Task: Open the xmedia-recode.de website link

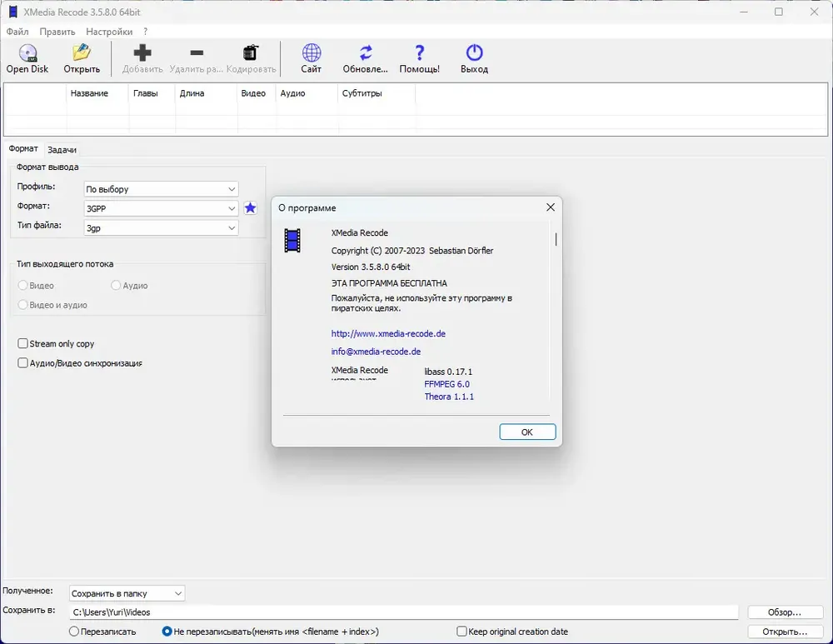Action: (x=388, y=334)
